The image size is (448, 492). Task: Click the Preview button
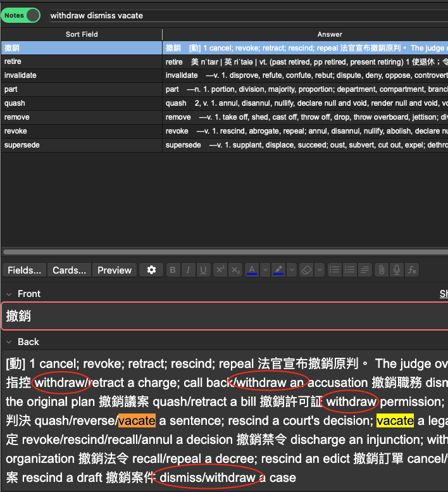pyautogui.click(x=115, y=270)
